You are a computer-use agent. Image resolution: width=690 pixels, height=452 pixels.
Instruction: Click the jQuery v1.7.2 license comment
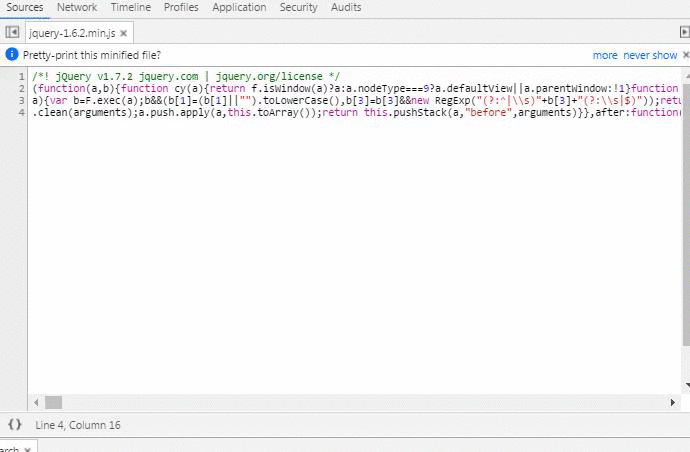[x=186, y=77]
